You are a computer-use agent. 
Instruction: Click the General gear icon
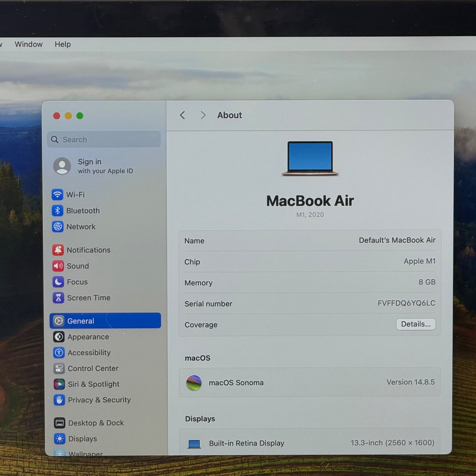point(59,321)
